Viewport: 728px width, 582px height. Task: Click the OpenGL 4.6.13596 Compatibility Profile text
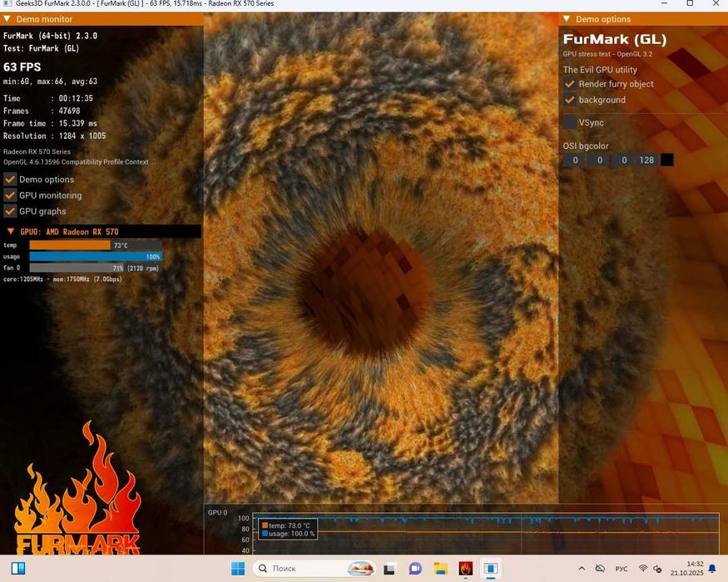click(x=79, y=162)
